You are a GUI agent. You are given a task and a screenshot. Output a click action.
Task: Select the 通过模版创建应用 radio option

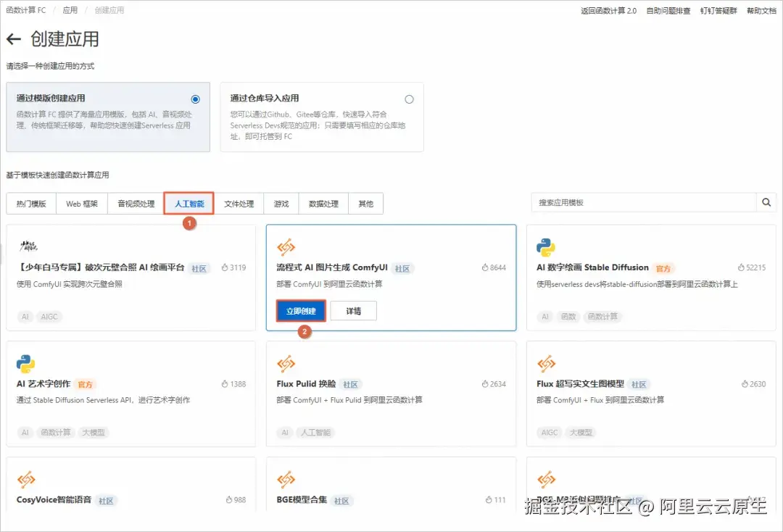[194, 99]
